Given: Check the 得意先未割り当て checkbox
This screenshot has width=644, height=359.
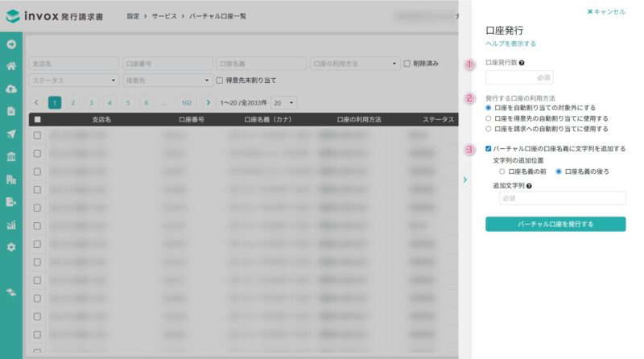Looking at the screenshot, I should tap(220, 80).
